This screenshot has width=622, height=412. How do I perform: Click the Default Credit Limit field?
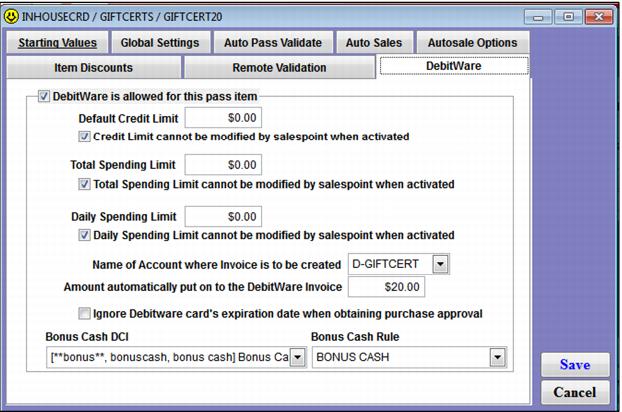pyautogui.click(x=223, y=118)
